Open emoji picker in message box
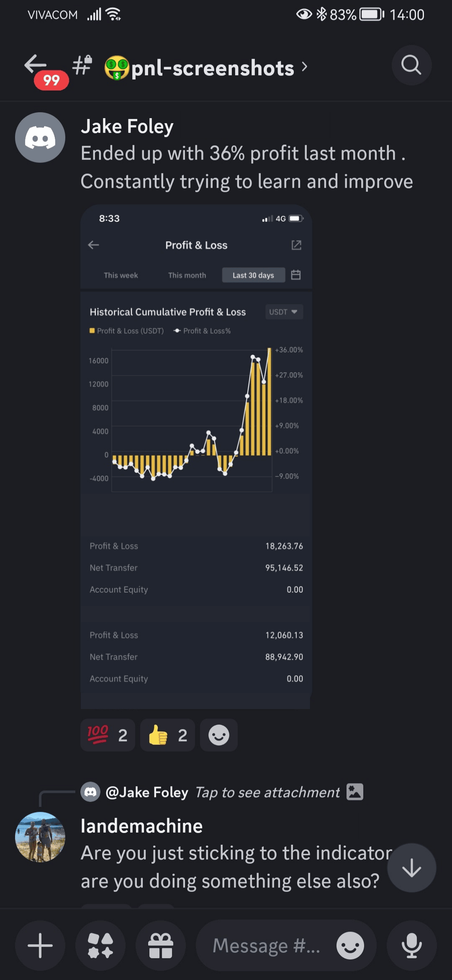This screenshot has width=452, height=980. [350, 945]
